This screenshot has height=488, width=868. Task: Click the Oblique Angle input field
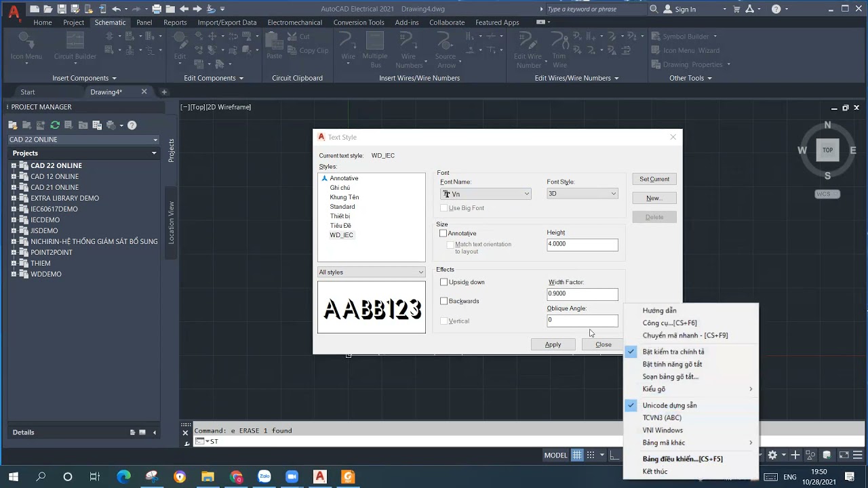point(583,321)
